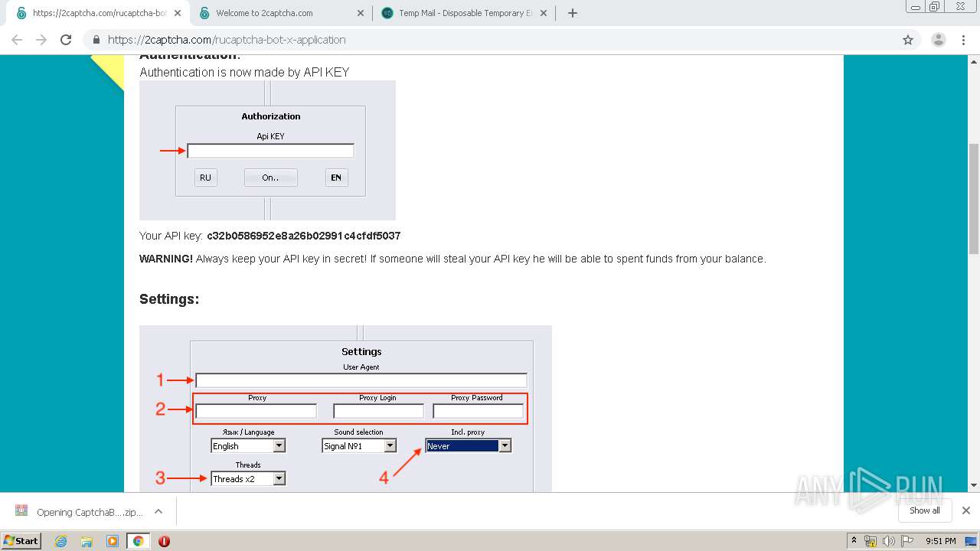Click the address bar URL
Viewport: 980px width, 551px height.
pos(227,40)
